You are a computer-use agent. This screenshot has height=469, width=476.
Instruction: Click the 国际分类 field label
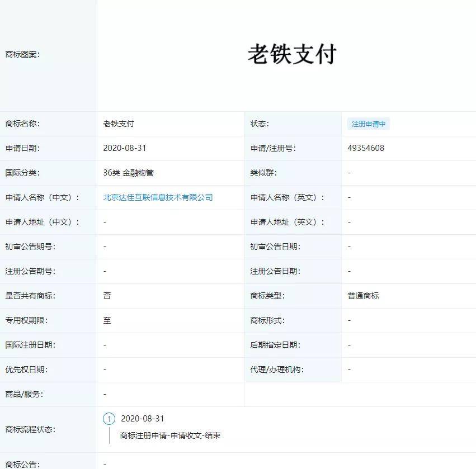(x=22, y=173)
